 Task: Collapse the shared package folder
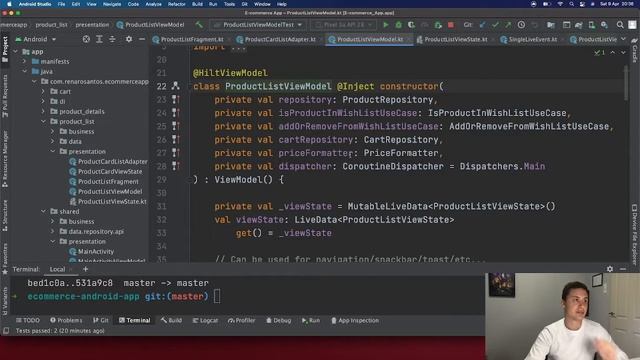coord(44,211)
